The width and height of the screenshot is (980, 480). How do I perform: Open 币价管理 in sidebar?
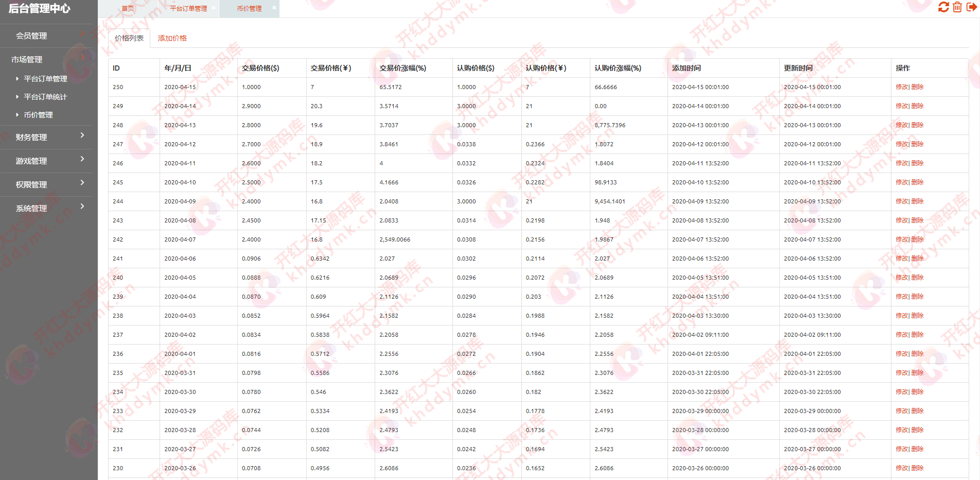(38, 115)
